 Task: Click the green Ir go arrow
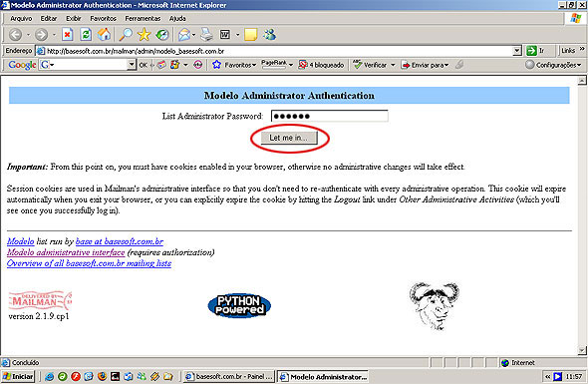click(x=531, y=51)
